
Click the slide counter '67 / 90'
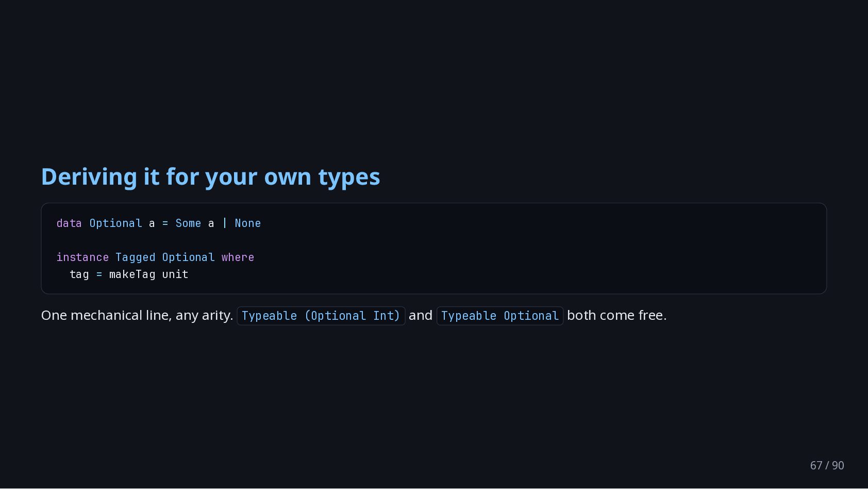point(827,465)
